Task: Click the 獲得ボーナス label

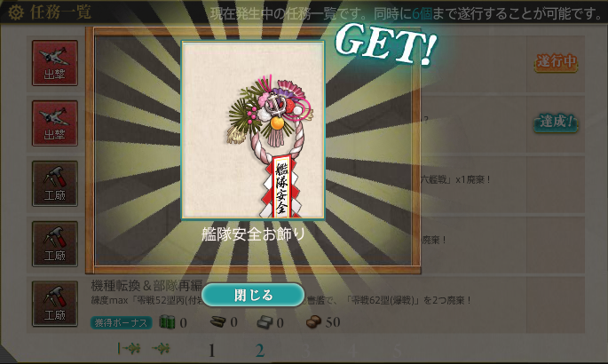Action: click(121, 322)
